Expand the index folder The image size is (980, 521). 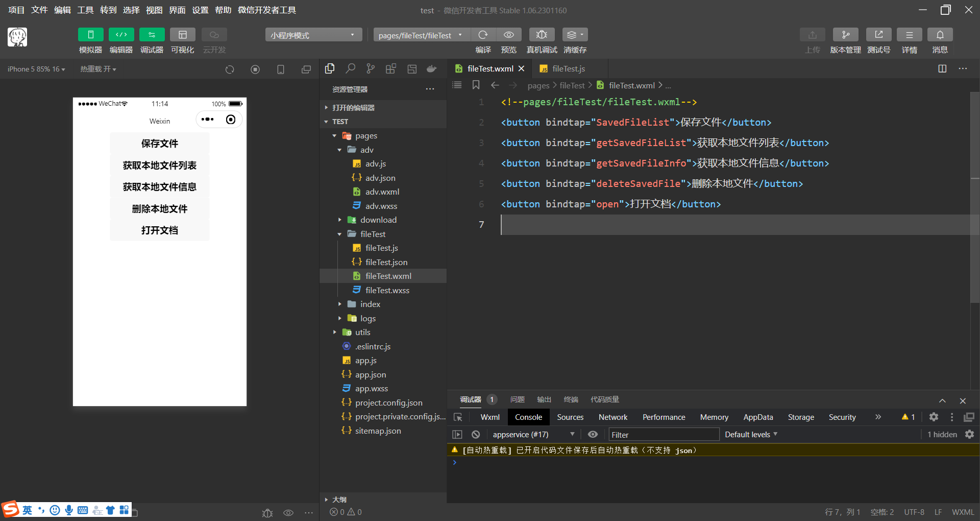[x=383, y=304]
